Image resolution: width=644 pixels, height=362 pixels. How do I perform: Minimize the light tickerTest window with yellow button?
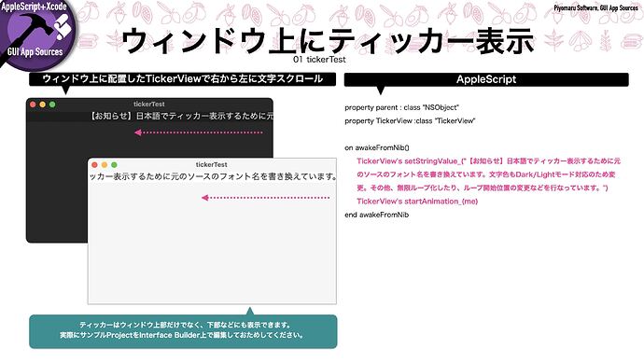tap(105, 164)
